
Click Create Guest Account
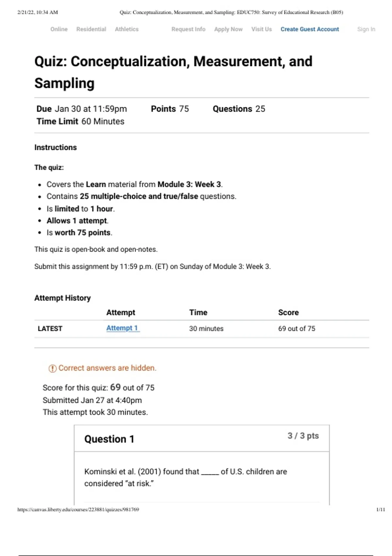[x=310, y=29]
